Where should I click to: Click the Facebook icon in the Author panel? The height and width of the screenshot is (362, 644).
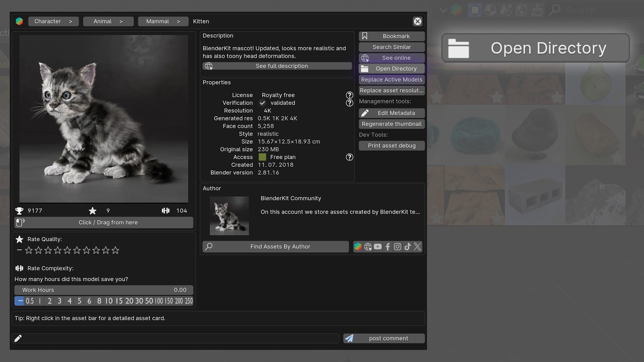coord(387,247)
